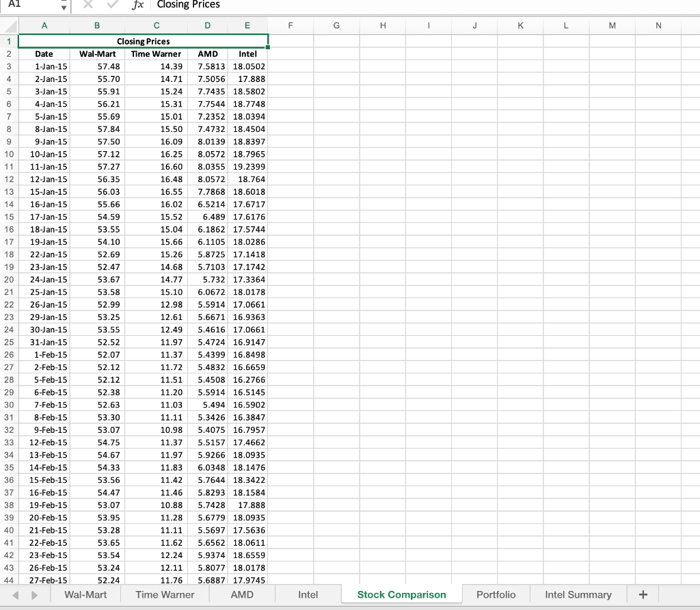Open the Portfolio sheet tab
The image size is (700, 610).
[x=496, y=594]
